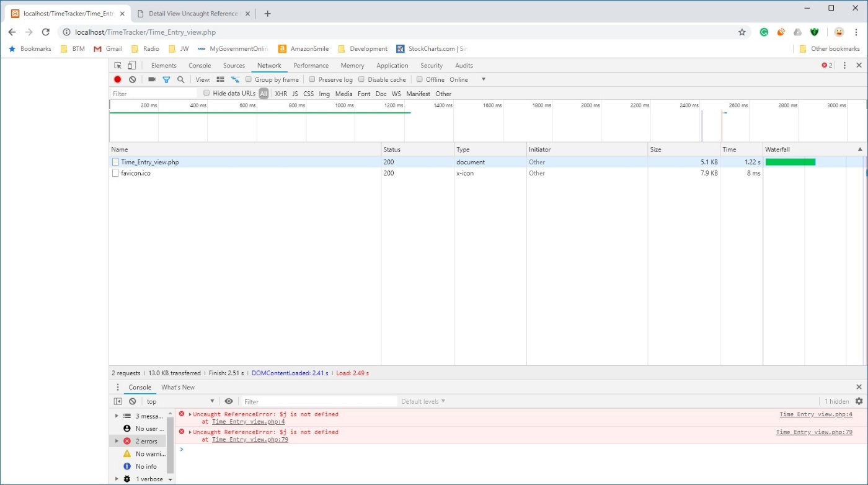868x485 pixels.
Task: Open the top context selector dropdown
Action: point(180,401)
